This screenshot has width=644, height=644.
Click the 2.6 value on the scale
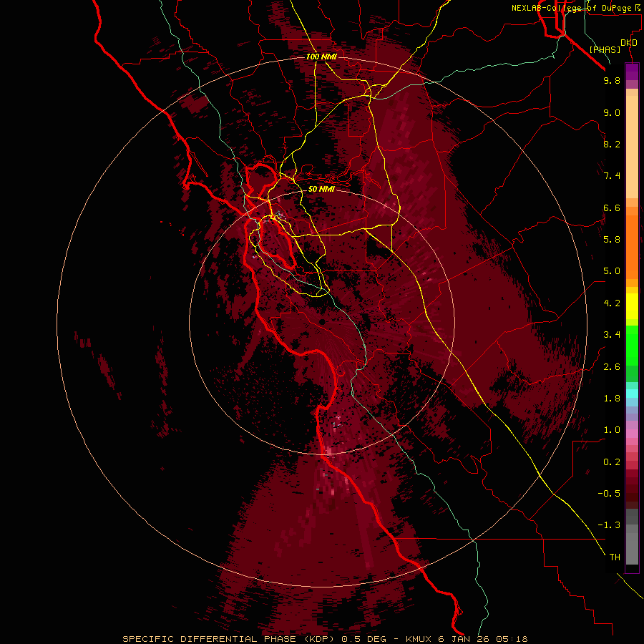tap(612, 367)
